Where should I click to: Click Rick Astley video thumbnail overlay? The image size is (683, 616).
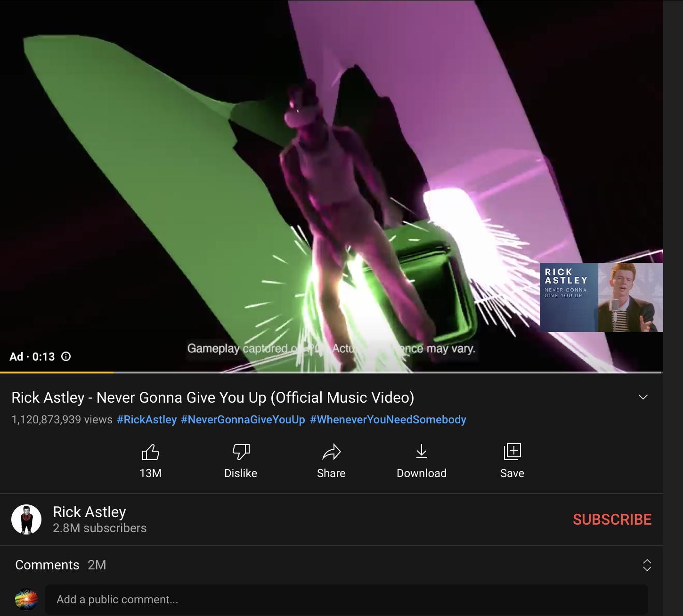(x=602, y=297)
